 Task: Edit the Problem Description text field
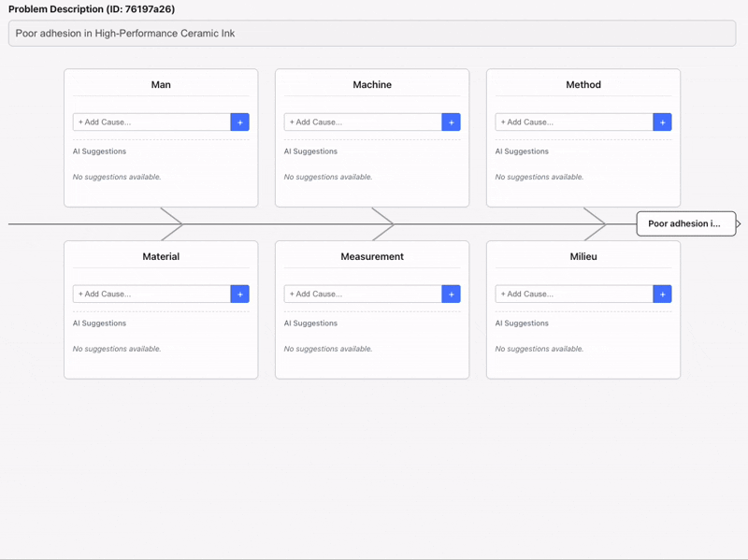372,34
